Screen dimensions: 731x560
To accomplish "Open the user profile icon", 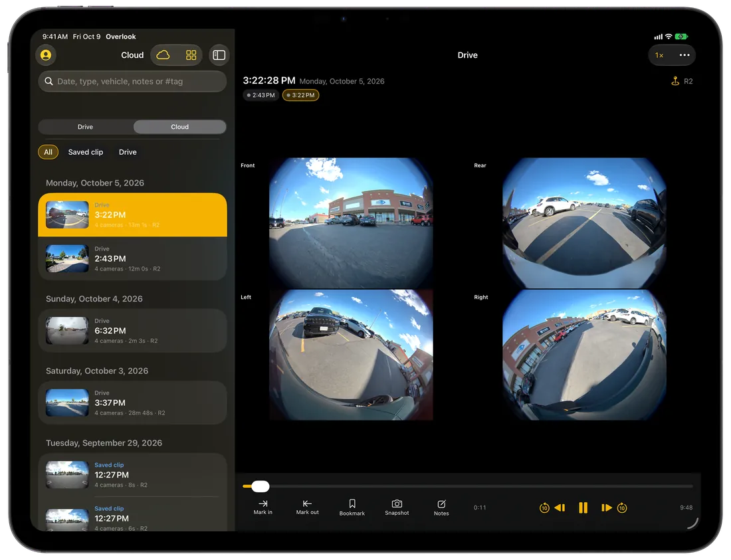I will tap(46, 55).
